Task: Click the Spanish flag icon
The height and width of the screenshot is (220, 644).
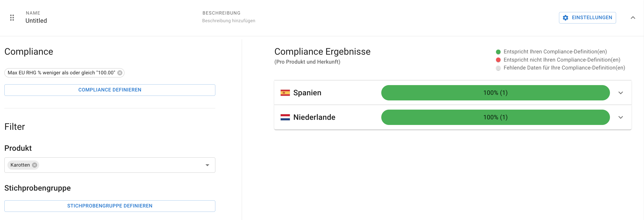Action: pos(285,93)
